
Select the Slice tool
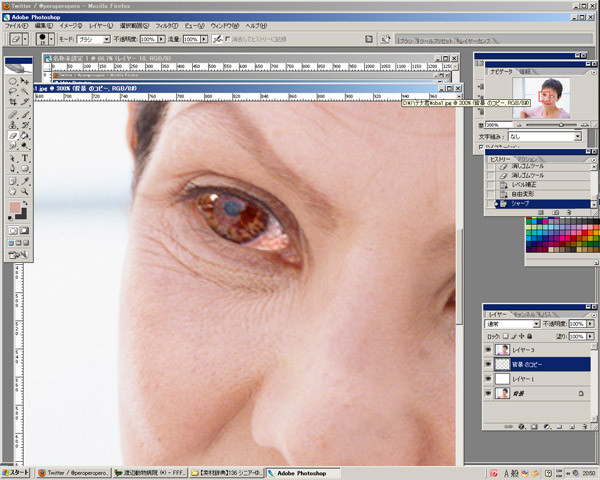click(x=24, y=102)
